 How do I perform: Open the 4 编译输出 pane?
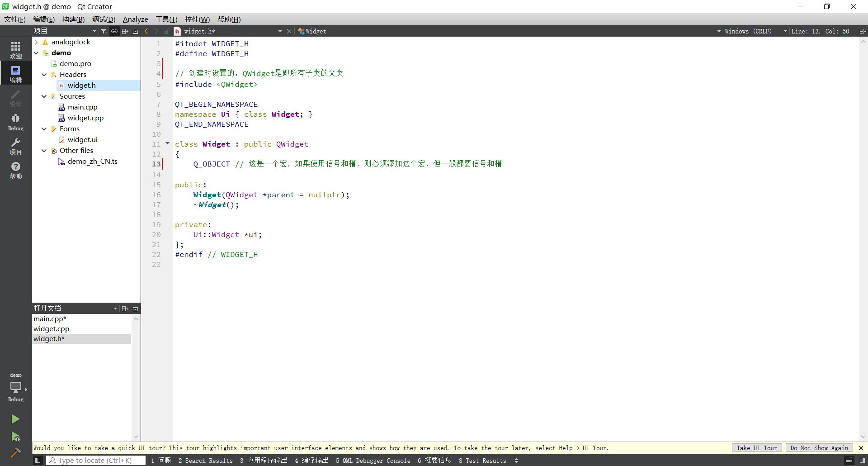point(311,461)
